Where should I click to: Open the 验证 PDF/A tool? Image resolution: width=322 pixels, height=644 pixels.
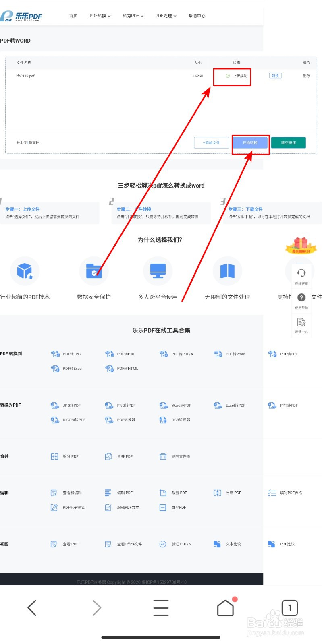click(x=175, y=544)
